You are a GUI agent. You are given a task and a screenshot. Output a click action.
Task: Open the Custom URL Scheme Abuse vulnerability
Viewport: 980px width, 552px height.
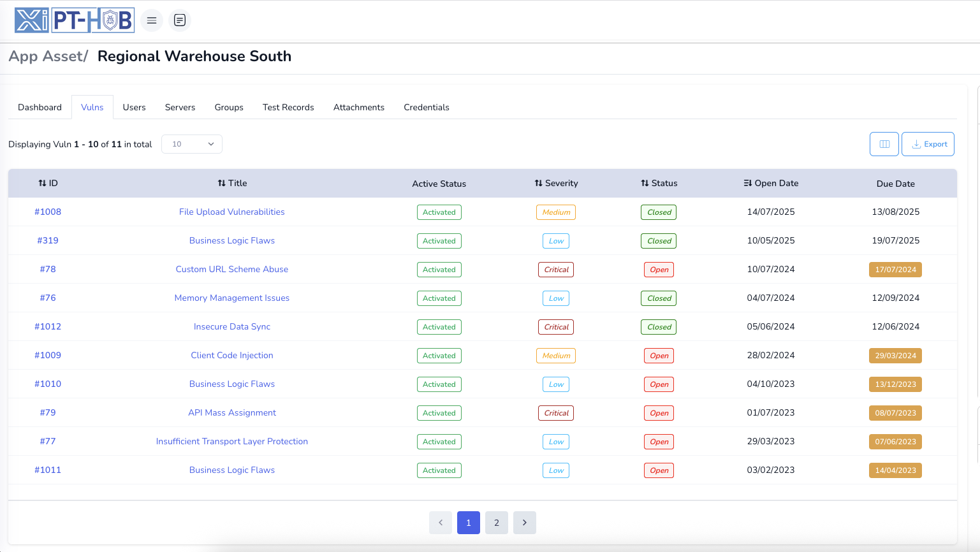pyautogui.click(x=232, y=269)
